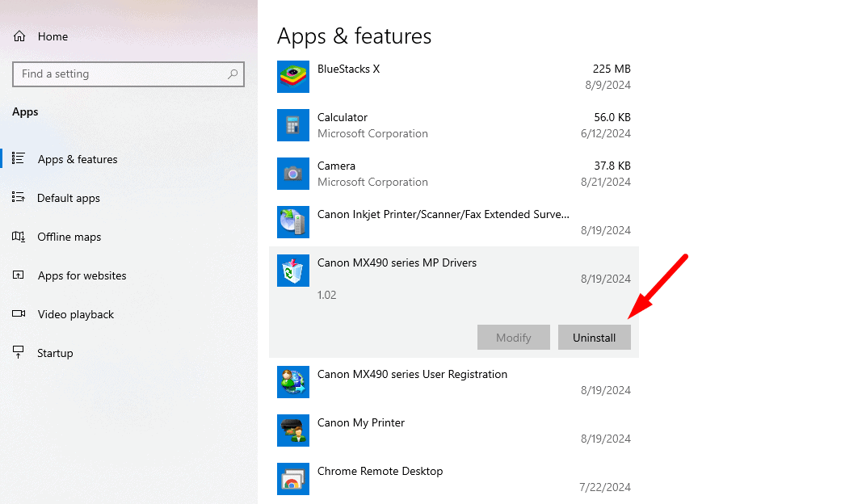Click the Startup sidebar icon
The image size is (845, 504).
point(19,352)
